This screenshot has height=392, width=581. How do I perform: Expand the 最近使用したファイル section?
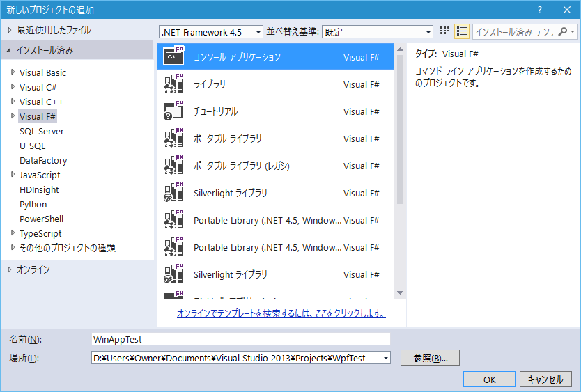pos(10,30)
